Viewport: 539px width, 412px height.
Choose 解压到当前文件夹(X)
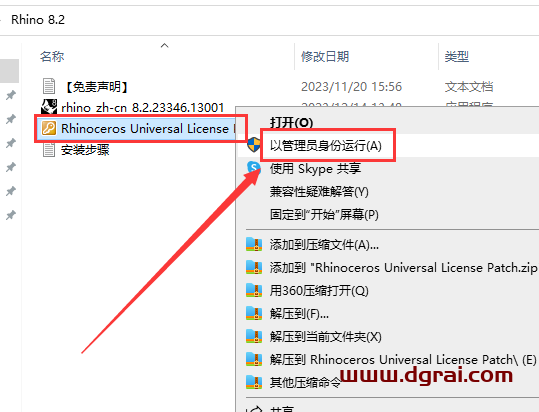coord(326,336)
